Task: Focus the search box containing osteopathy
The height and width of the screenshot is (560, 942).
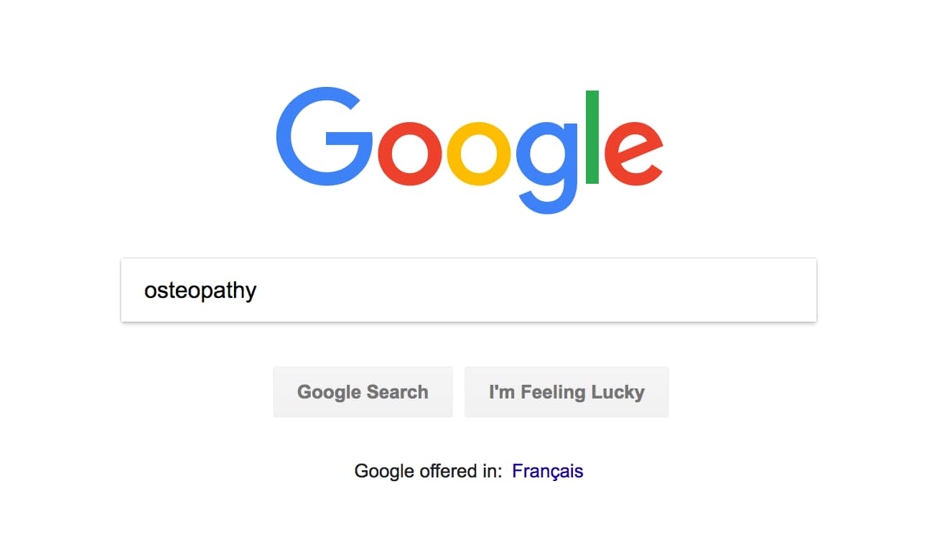Action: pos(469,290)
